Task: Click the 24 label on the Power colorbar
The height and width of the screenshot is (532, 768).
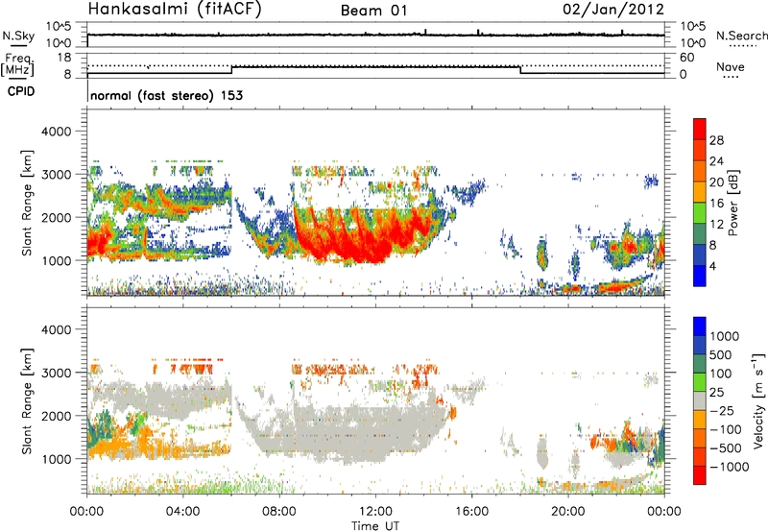Action: 716,161
